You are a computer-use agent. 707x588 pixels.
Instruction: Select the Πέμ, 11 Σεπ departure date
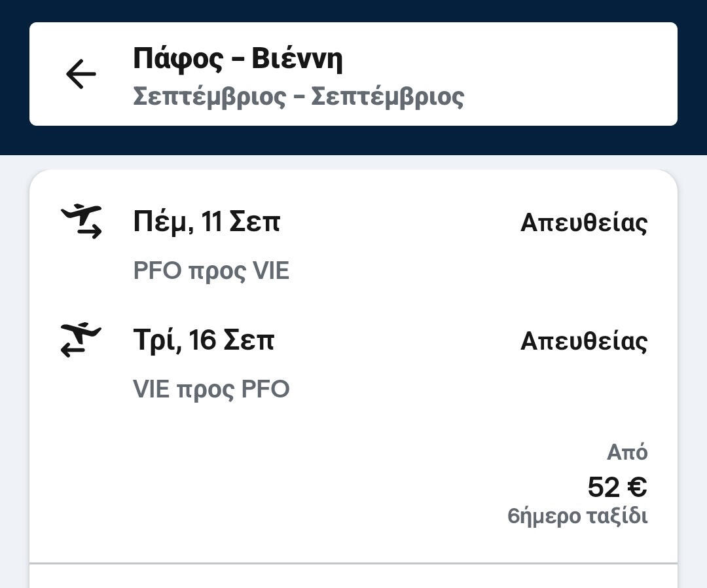click(206, 222)
